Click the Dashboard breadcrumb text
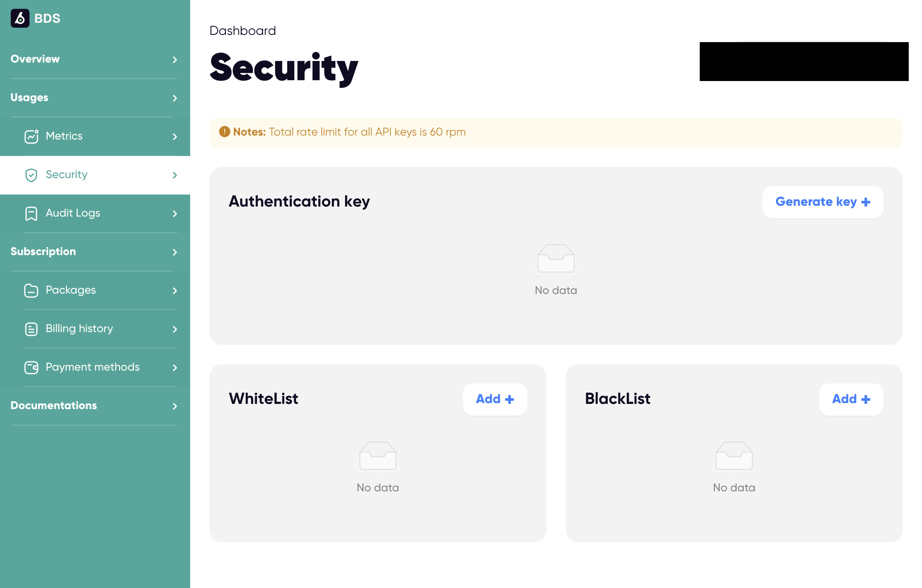 point(243,30)
